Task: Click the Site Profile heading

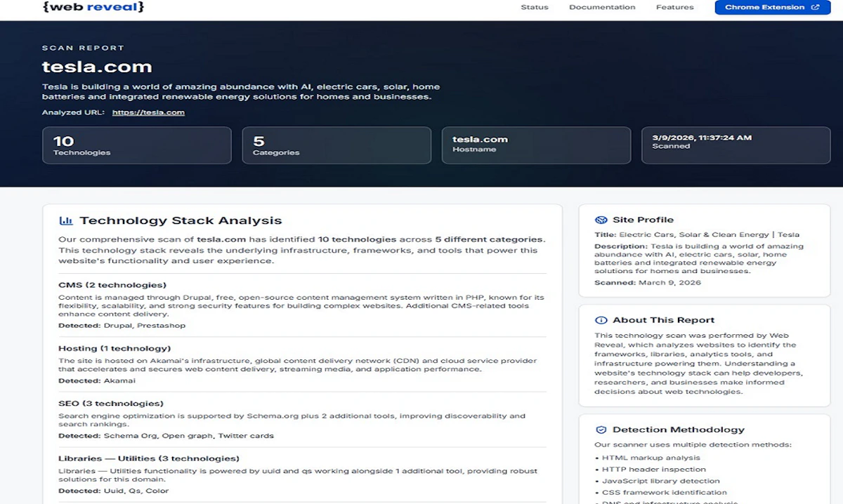Action: pos(643,220)
